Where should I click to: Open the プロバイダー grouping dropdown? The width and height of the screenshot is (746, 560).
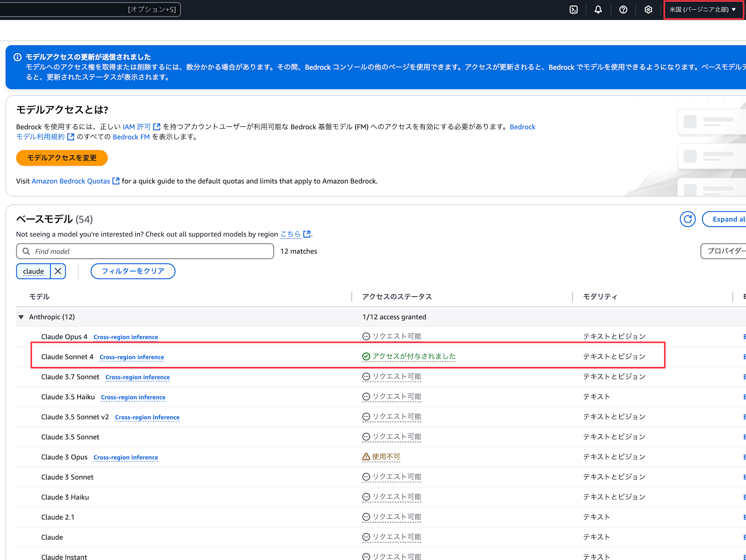(x=724, y=251)
